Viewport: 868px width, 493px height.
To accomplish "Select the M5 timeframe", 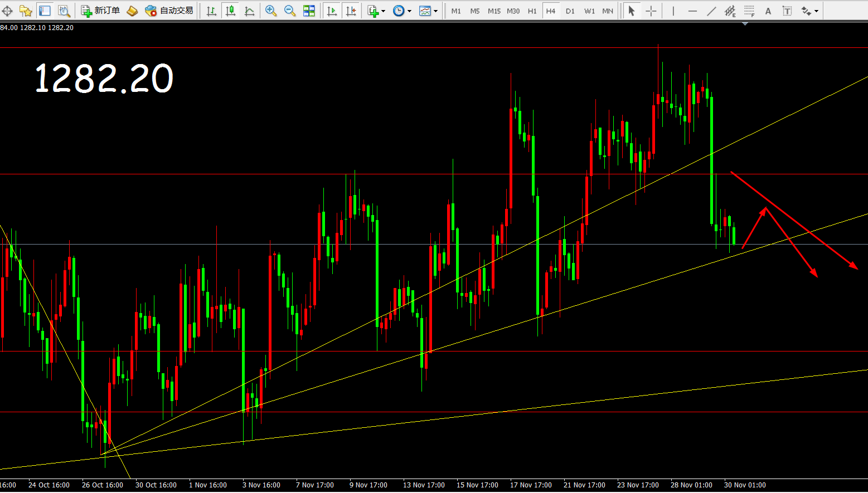I will pyautogui.click(x=475, y=11).
